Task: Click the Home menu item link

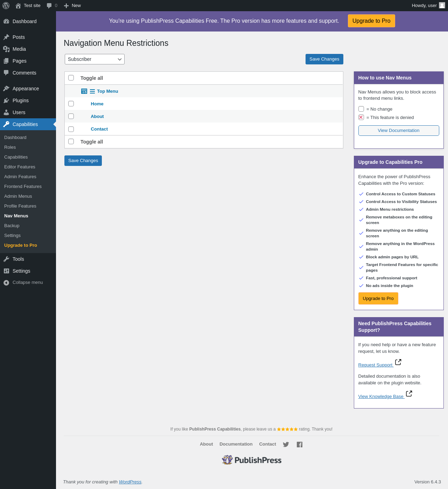Action: click(x=97, y=104)
